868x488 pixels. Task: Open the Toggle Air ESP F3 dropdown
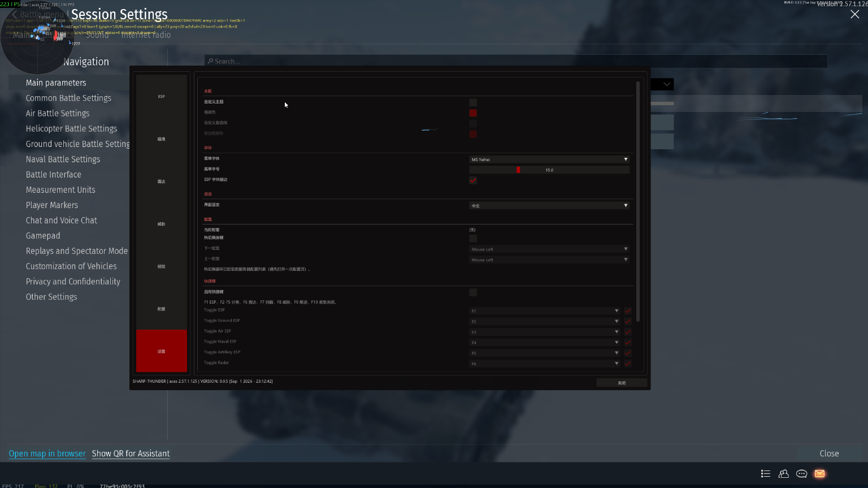pos(544,332)
